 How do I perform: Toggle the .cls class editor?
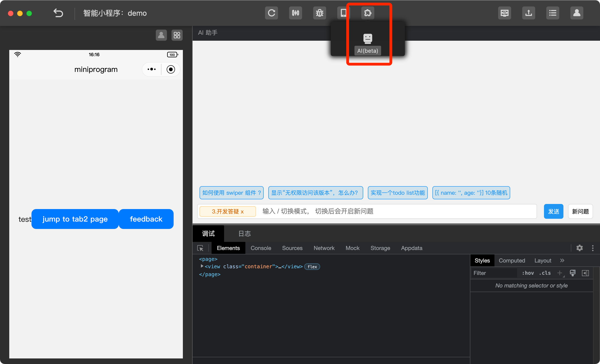click(x=545, y=273)
